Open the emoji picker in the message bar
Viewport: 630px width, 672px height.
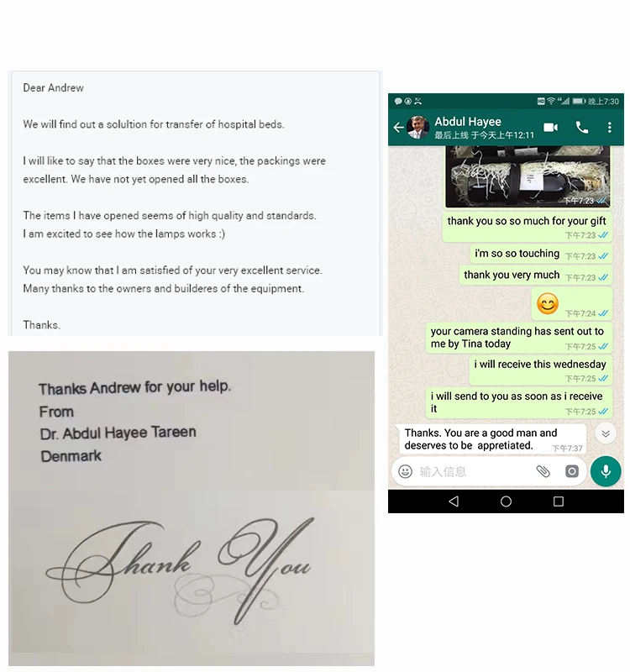click(x=405, y=471)
